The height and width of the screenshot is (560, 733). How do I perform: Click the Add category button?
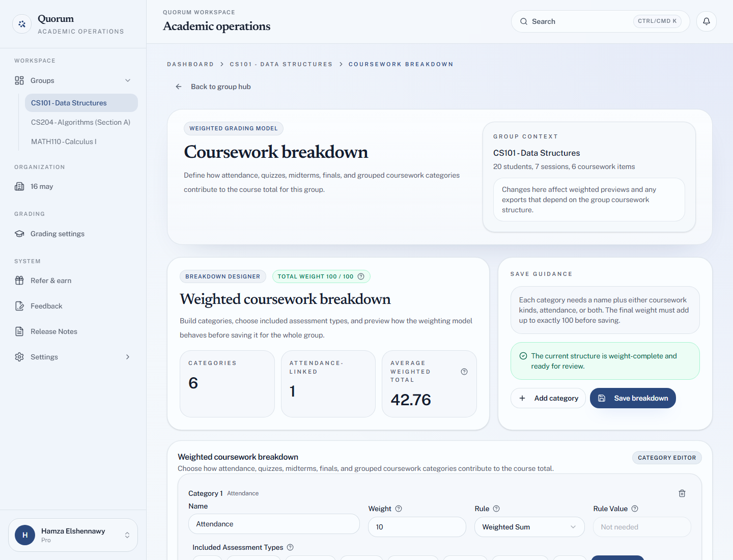[x=548, y=398]
